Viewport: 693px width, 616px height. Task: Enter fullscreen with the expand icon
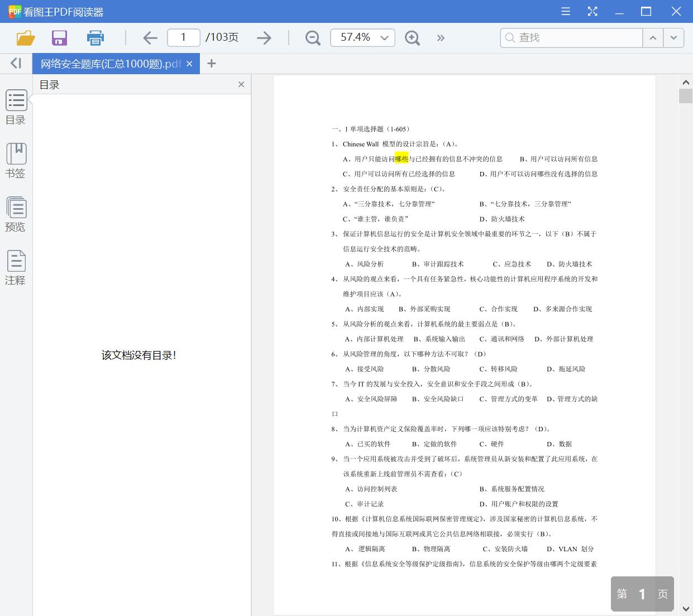[592, 11]
